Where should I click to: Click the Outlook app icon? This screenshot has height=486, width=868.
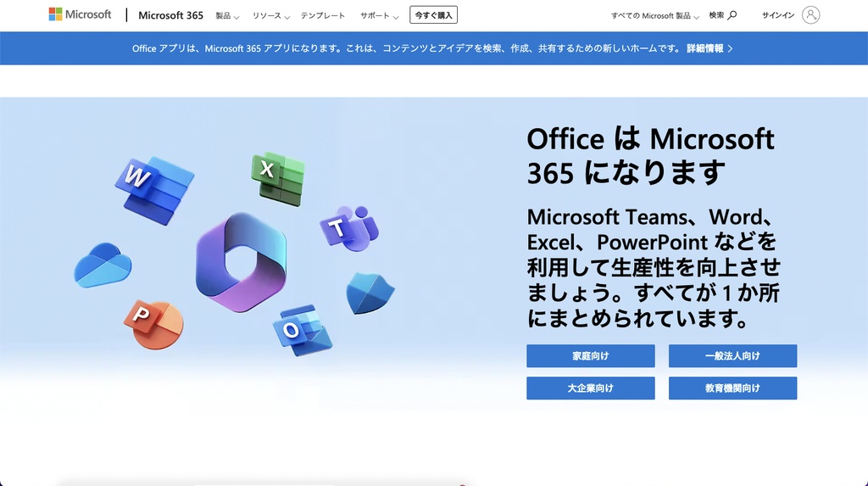(x=303, y=330)
